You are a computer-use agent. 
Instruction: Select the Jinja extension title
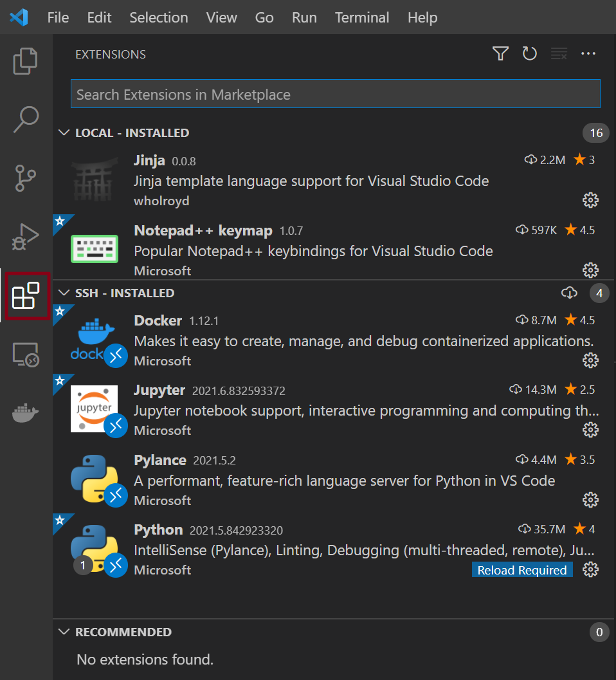[x=149, y=160]
